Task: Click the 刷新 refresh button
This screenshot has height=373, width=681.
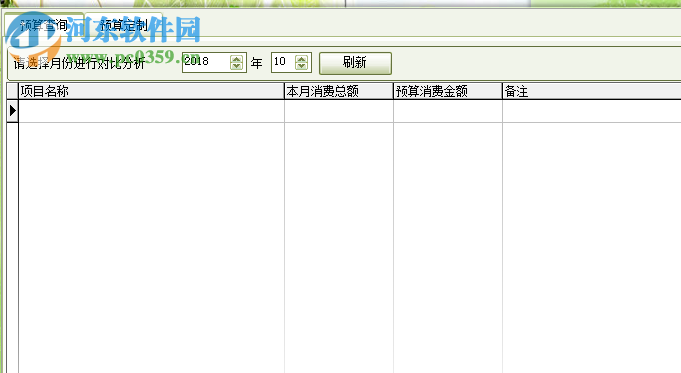Action: [x=355, y=63]
